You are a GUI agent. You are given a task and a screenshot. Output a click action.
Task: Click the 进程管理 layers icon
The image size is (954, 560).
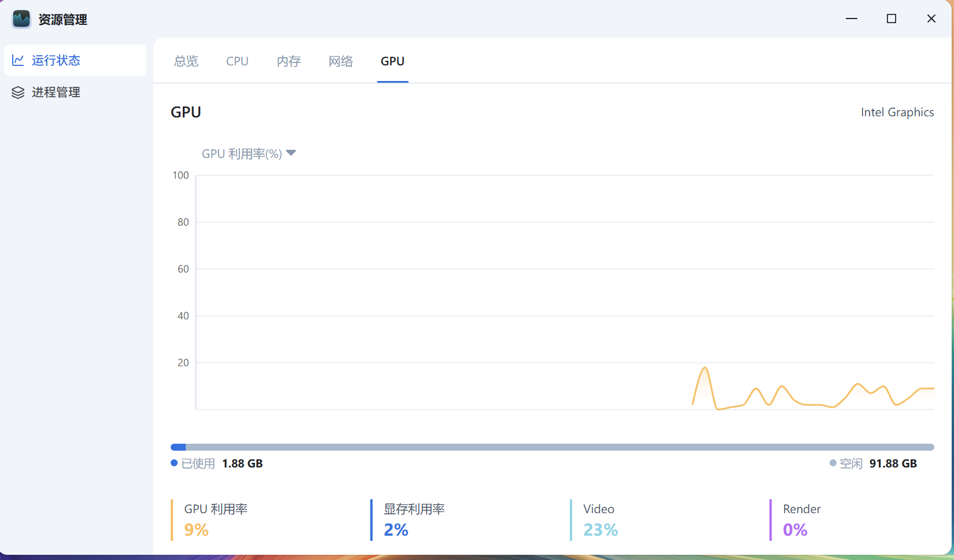point(18,93)
